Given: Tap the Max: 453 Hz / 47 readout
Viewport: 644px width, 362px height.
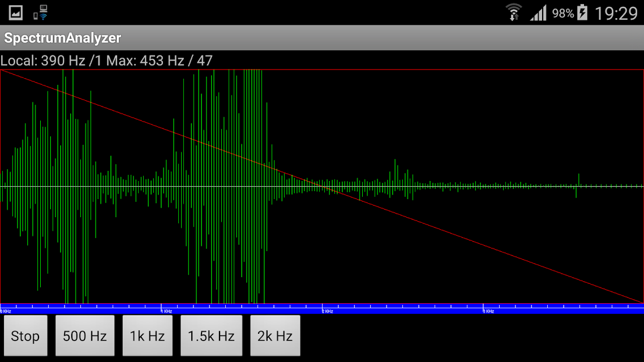Looking at the screenshot, I should pos(160,61).
